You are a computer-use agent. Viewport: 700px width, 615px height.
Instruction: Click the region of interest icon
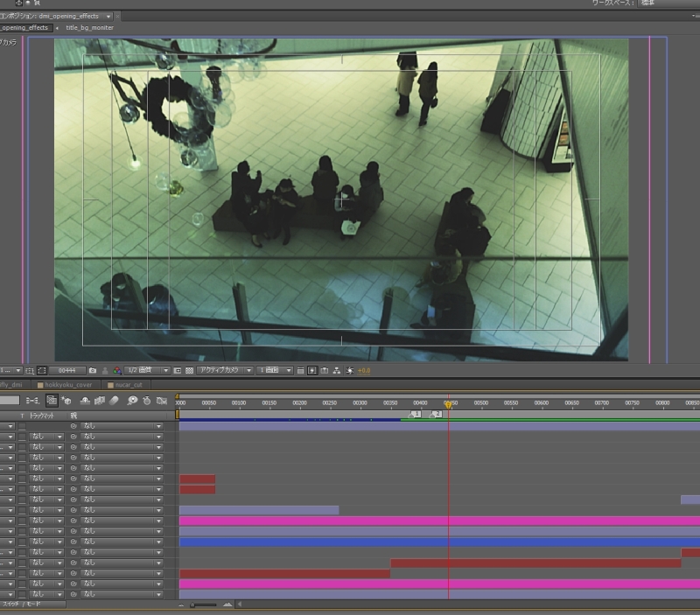click(x=178, y=371)
